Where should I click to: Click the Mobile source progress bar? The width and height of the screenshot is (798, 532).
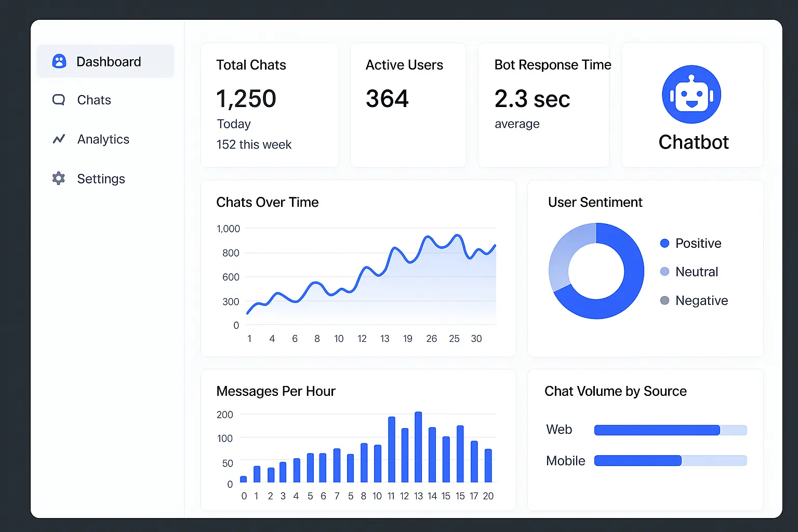[x=670, y=460]
